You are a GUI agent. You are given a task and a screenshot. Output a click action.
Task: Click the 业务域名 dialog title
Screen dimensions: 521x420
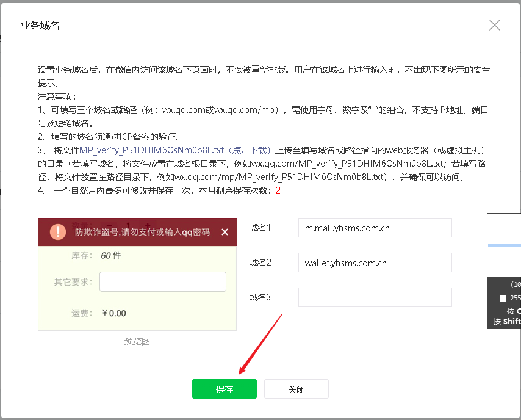[x=40, y=25]
